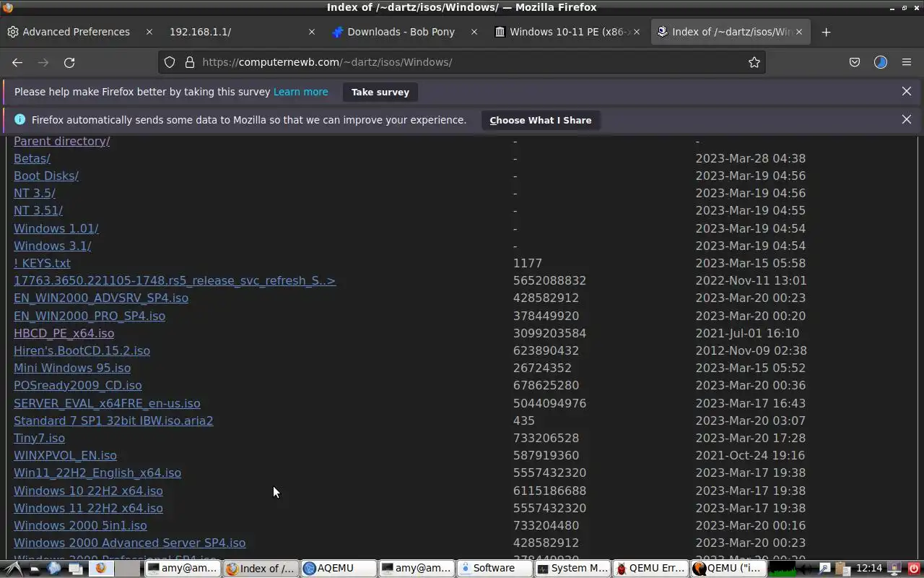Reload the current page
The height and width of the screenshot is (578, 924).
pos(69,62)
